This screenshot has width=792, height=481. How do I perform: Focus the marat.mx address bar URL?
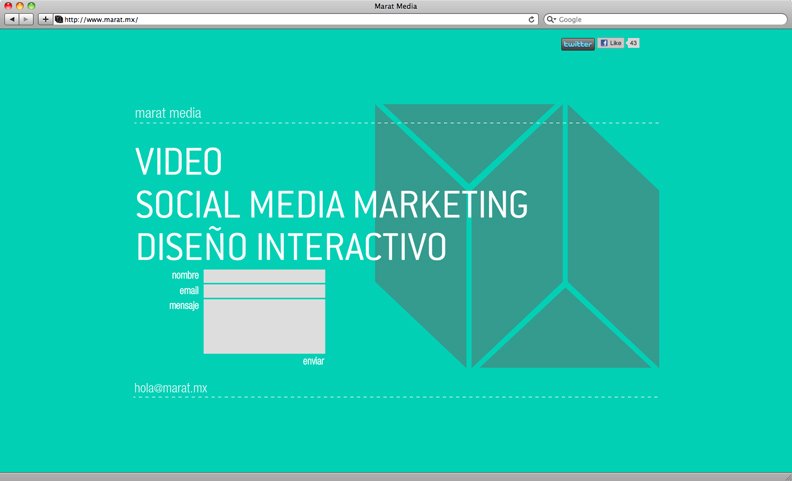(295, 19)
